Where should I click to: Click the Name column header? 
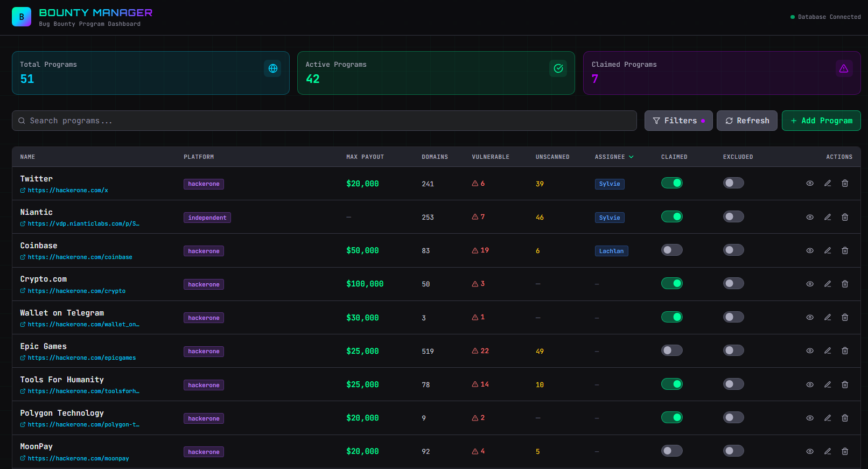coord(27,157)
